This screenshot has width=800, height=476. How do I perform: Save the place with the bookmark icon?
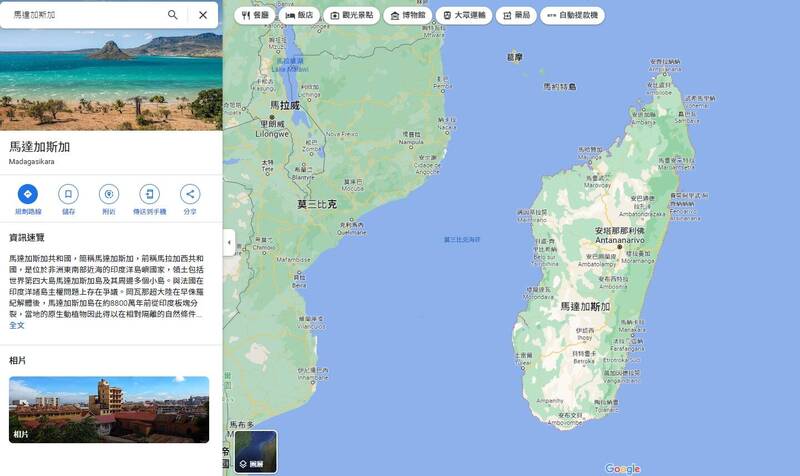click(68, 194)
